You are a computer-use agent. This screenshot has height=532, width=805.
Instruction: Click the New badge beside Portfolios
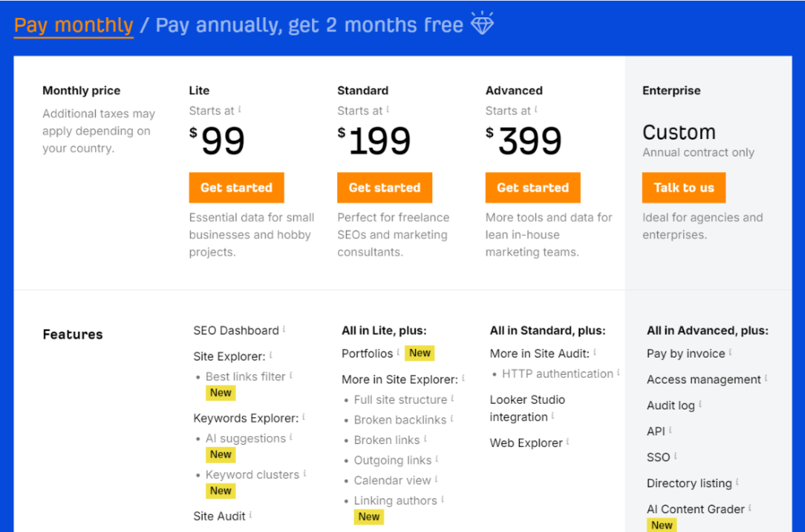coord(419,353)
